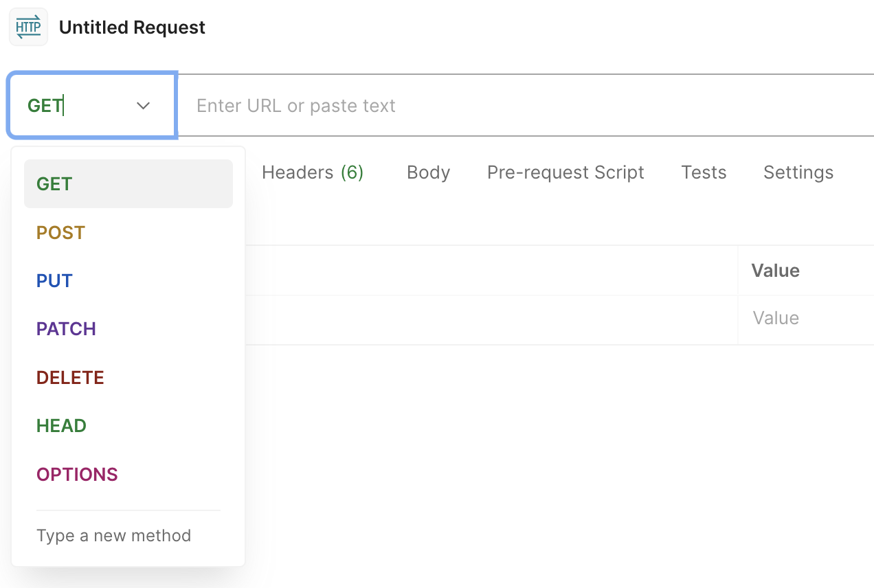Screen dimensions: 874x588
Task: Open the Tests tab
Action: 704,172
